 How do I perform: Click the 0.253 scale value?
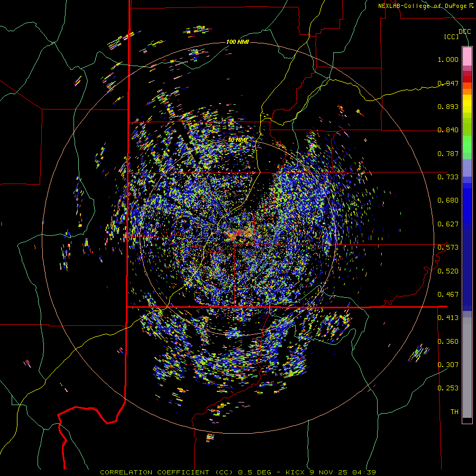[448, 388]
